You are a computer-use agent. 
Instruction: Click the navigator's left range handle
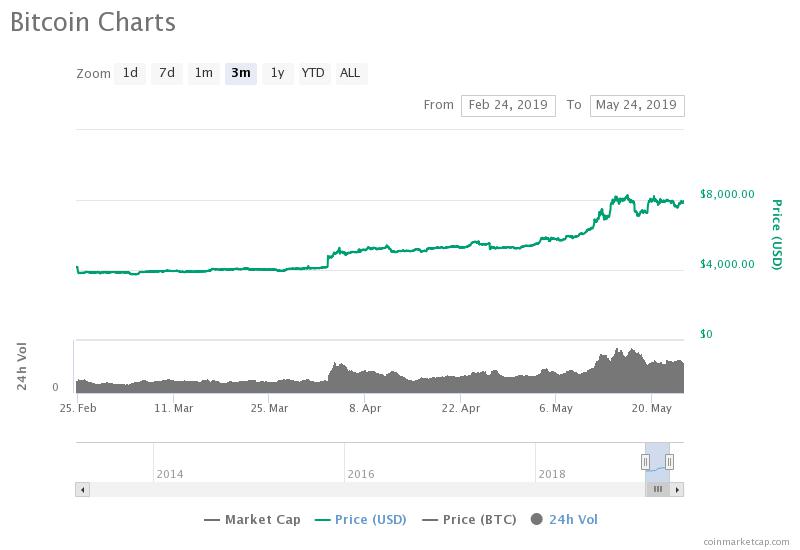[646, 461]
